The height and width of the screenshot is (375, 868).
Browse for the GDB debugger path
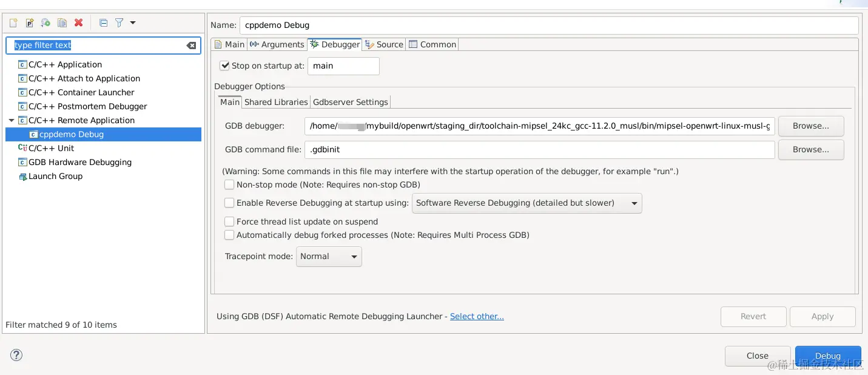[810, 126]
